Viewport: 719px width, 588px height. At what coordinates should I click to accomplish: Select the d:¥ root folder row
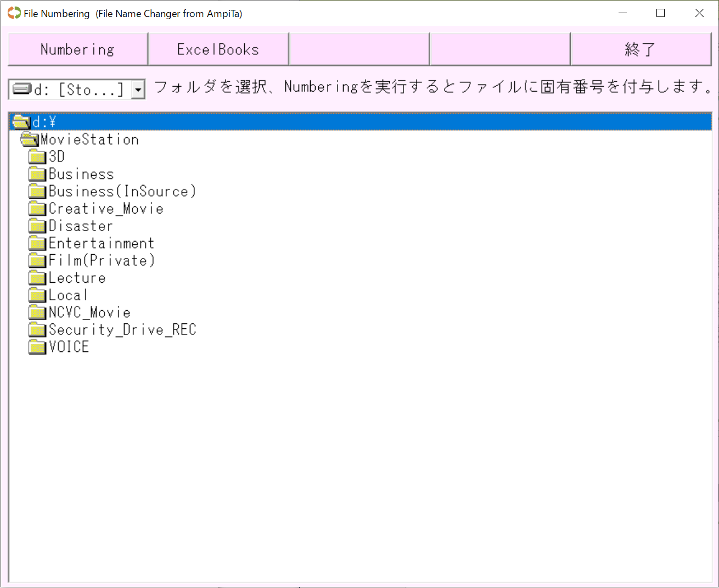360,121
